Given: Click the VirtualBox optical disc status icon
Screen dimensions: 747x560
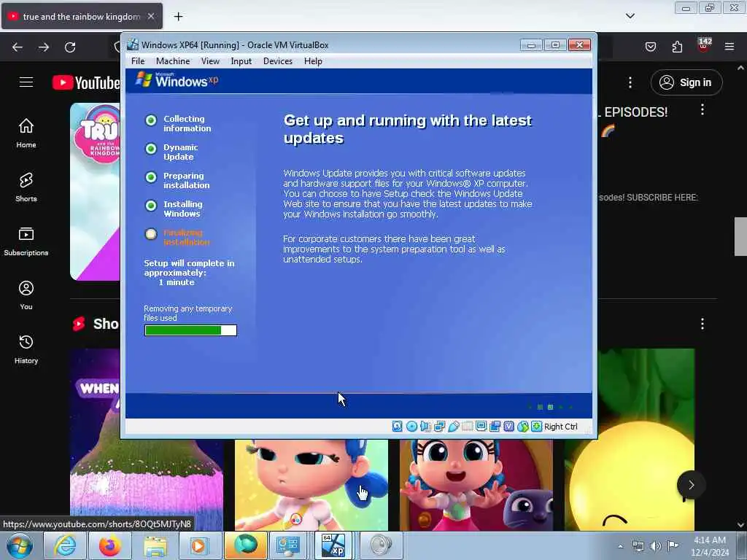Looking at the screenshot, I should (x=411, y=426).
